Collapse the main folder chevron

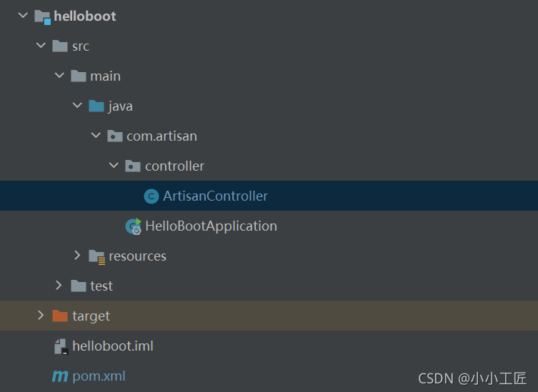59,75
